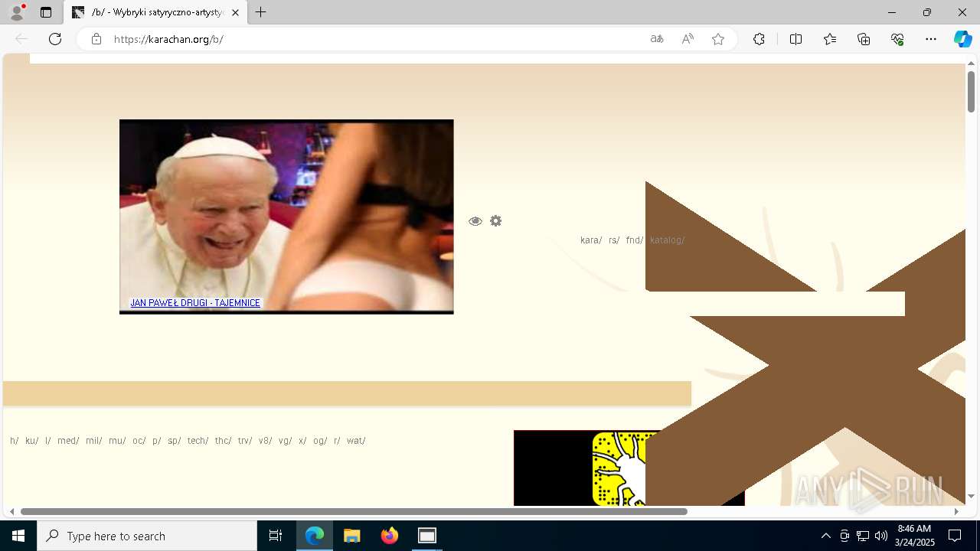Screen dimensions: 980x551
Task: Go to the med/ board
Action: click(x=68, y=441)
